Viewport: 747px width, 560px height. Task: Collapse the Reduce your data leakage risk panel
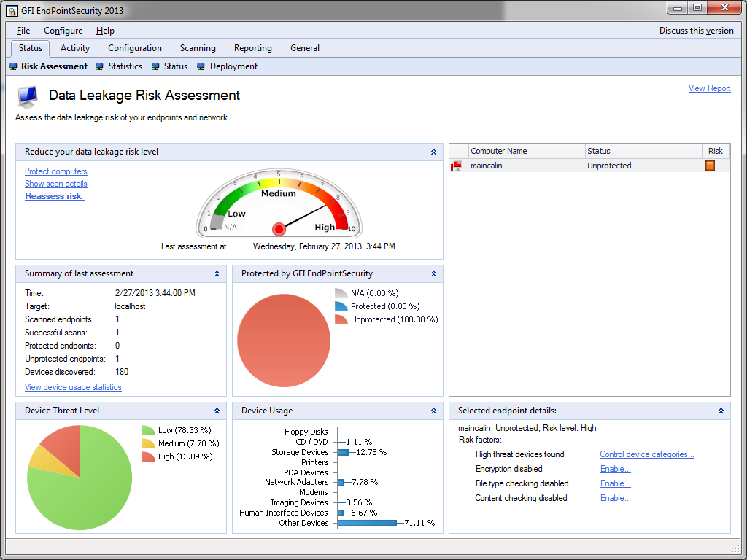pyautogui.click(x=433, y=152)
